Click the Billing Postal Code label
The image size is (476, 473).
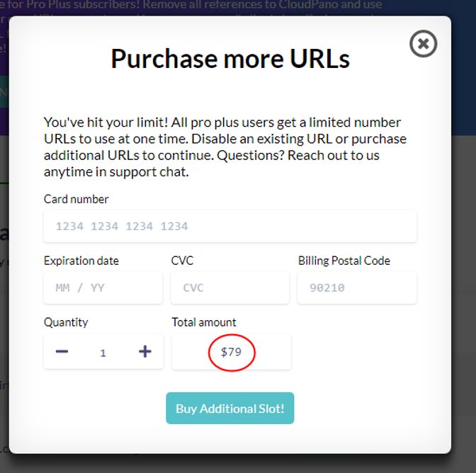point(344,261)
